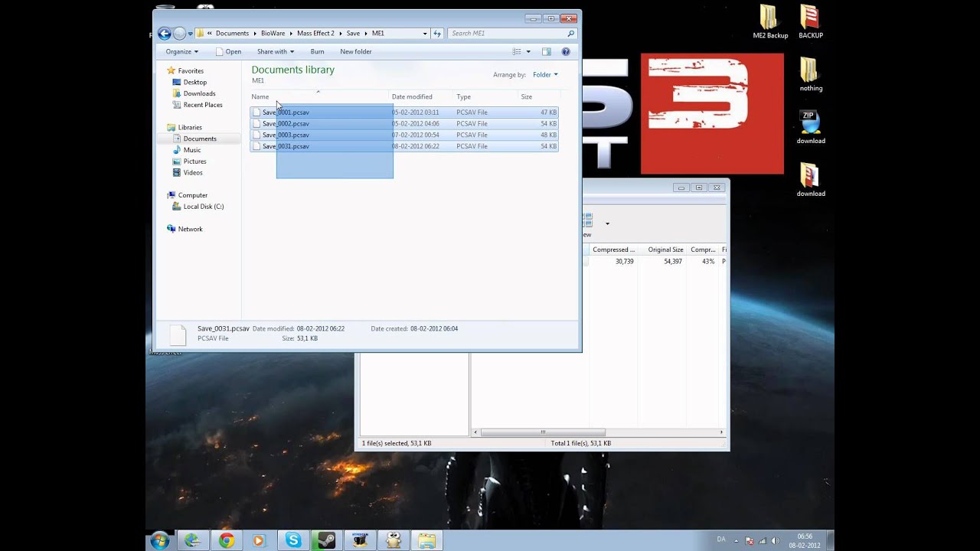The height and width of the screenshot is (551, 980).
Task: Click New folder in the toolbar
Action: tap(356, 51)
